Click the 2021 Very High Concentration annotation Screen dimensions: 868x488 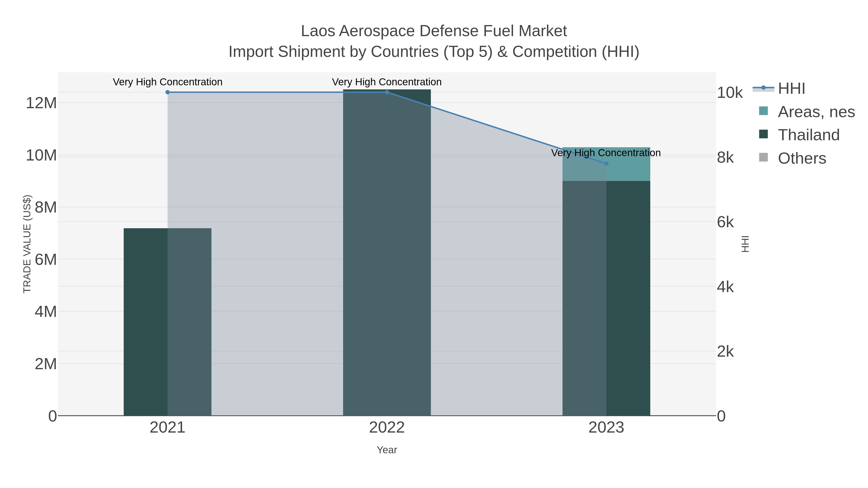[168, 82]
